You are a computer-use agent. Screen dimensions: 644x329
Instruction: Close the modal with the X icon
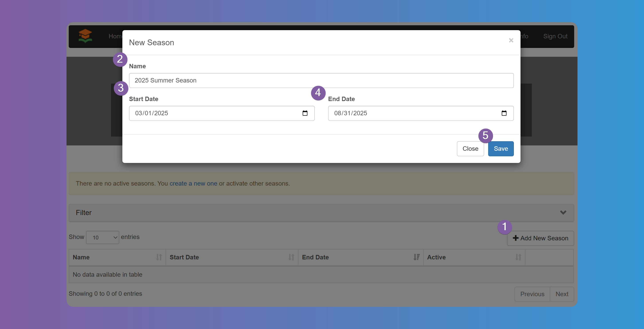(x=511, y=41)
